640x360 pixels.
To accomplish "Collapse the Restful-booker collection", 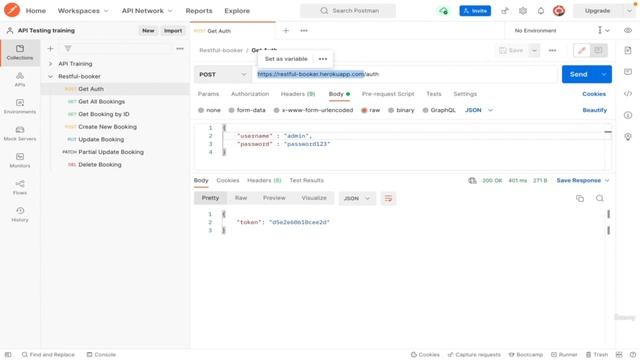I will click(50, 76).
